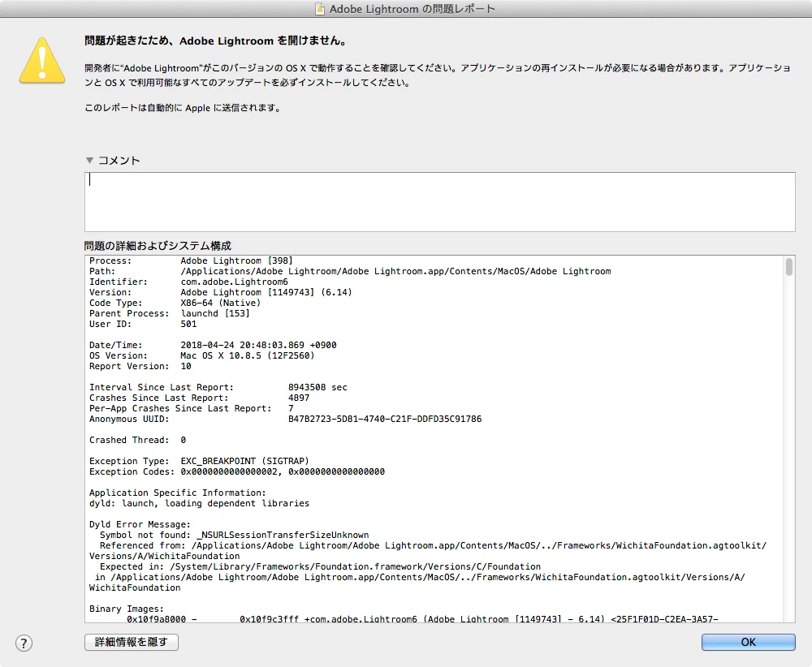Click the '_NSURLSessionTransferSizeUnknown' symbol line
The width and height of the screenshot is (812, 667).
coord(234,535)
